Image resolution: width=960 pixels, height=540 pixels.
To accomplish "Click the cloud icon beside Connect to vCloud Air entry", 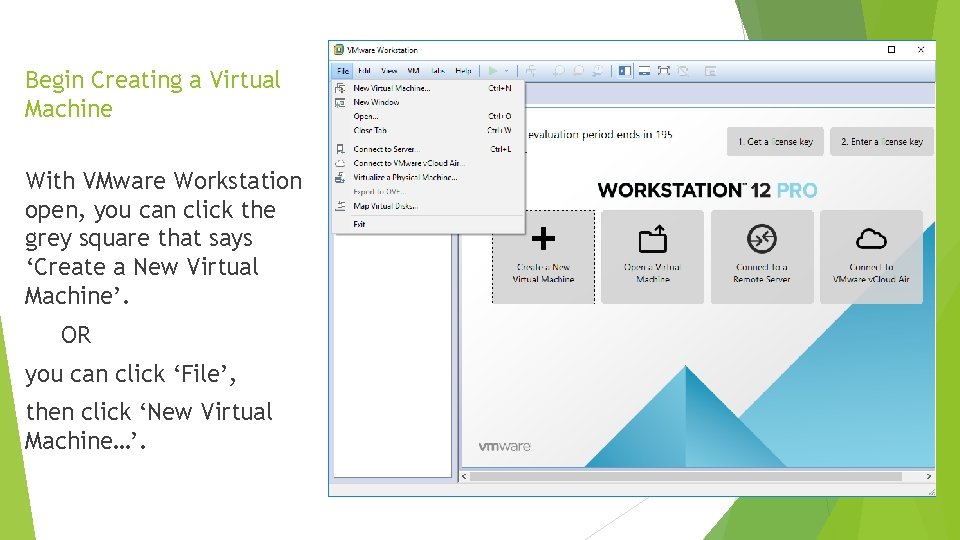I will coord(340,163).
